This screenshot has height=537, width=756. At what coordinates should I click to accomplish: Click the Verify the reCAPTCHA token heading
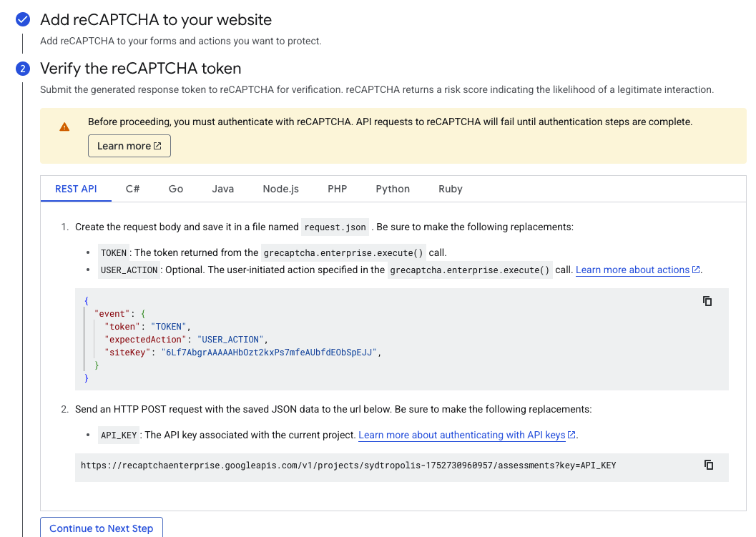click(140, 69)
